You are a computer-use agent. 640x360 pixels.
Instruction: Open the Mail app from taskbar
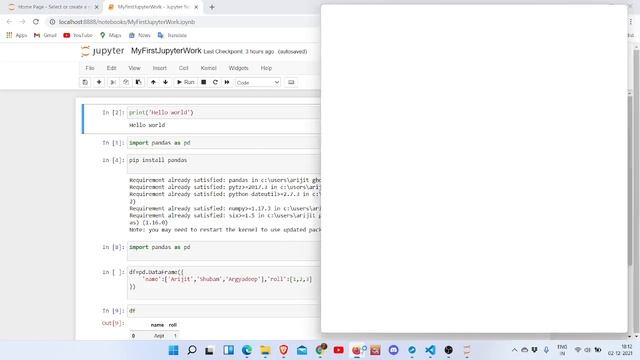point(302,350)
